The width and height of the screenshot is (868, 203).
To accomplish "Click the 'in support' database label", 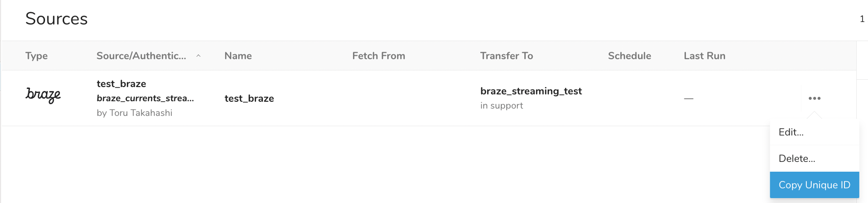I will point(501,106).
